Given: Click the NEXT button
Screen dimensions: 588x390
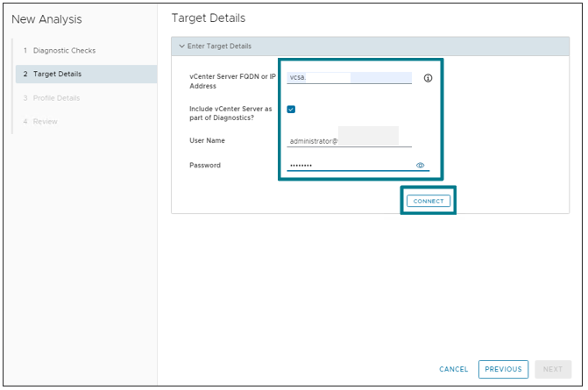Looking at the screenshot, I should coord(553,369).
